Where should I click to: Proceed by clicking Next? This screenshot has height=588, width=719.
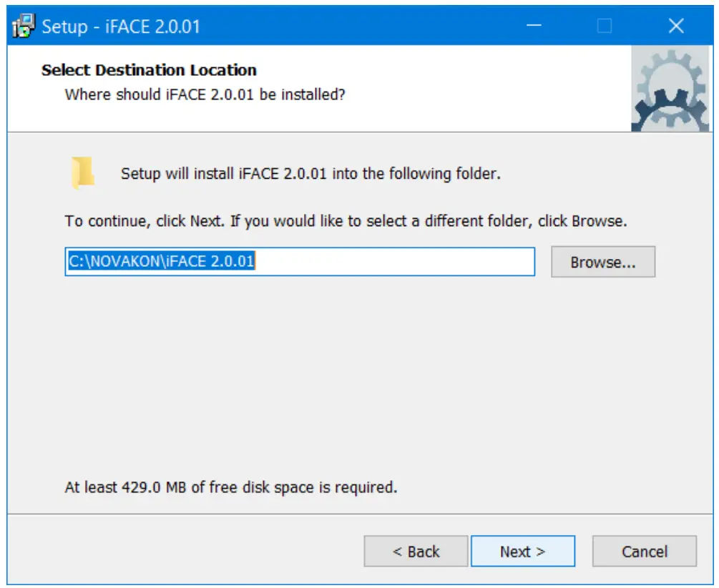[x=523, y=551]
